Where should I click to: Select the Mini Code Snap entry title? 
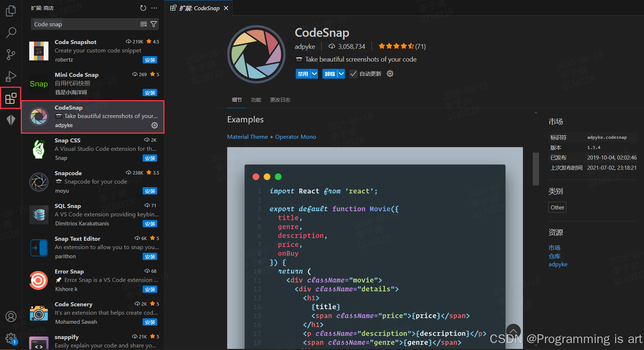tap(77, 75)
